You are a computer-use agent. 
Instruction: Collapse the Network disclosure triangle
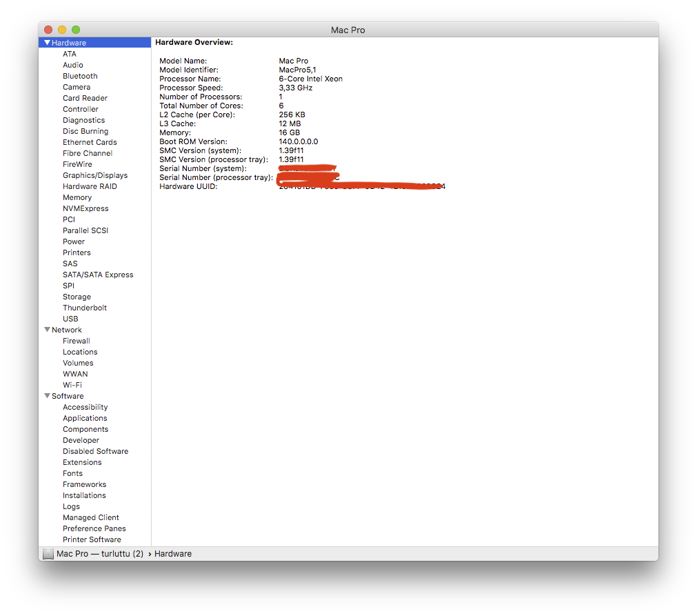pos(47,330)
